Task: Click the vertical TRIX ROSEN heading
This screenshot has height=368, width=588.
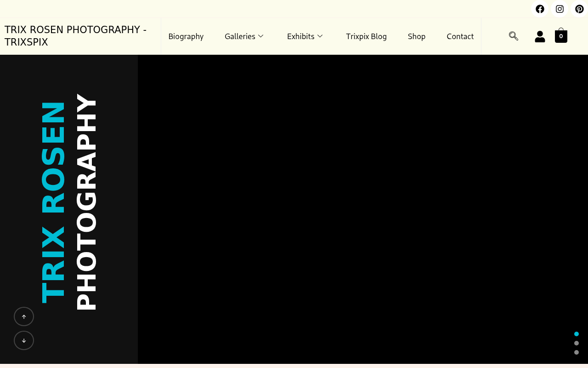Action: coord(53,202)
